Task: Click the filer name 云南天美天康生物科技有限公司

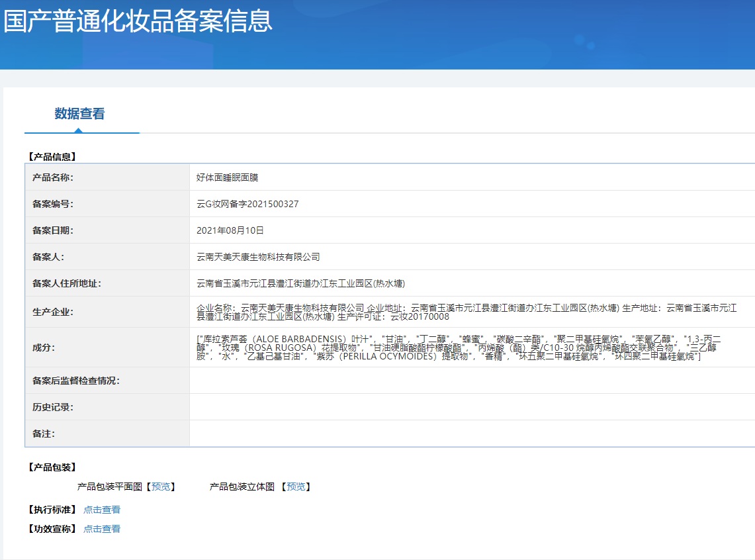Action: (x=258, y=257)
